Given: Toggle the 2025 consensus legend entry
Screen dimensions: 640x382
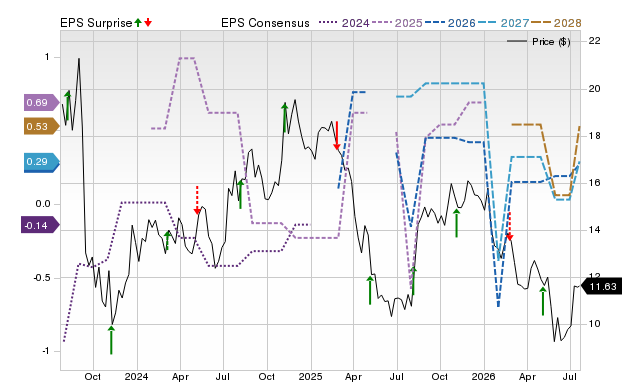Looking at the screenshot, I should click(397, 23).
